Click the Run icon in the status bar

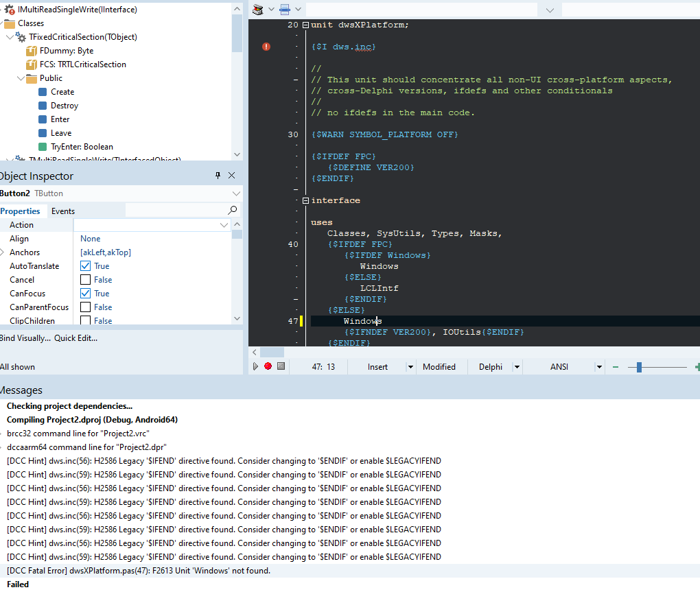coord(255,366)
